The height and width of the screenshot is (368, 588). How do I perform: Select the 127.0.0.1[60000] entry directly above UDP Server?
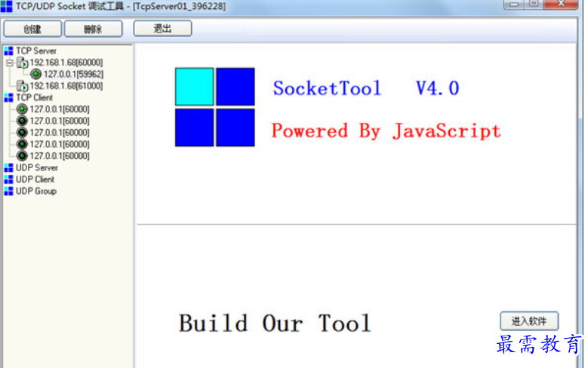(x=60, y=156)
